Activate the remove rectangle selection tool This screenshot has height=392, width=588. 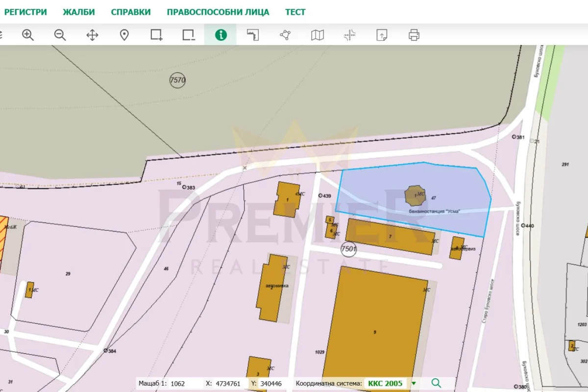(188, 35)
